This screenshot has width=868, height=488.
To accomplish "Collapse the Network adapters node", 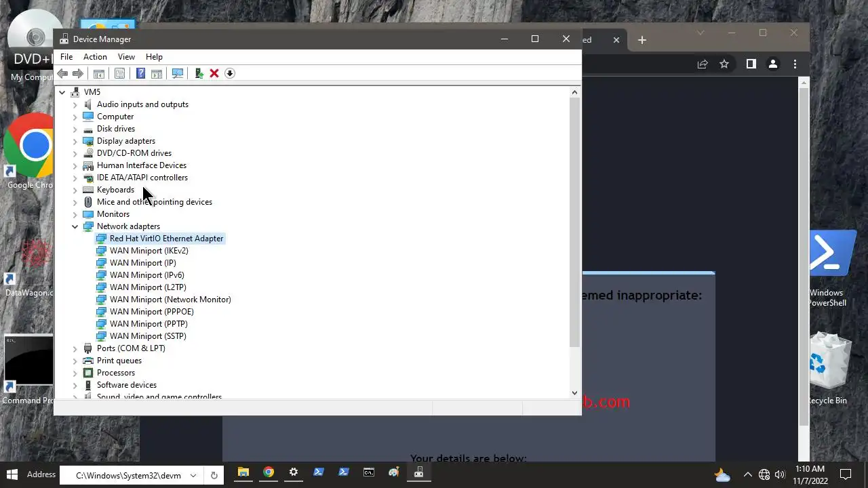I will tap(75, 226).
